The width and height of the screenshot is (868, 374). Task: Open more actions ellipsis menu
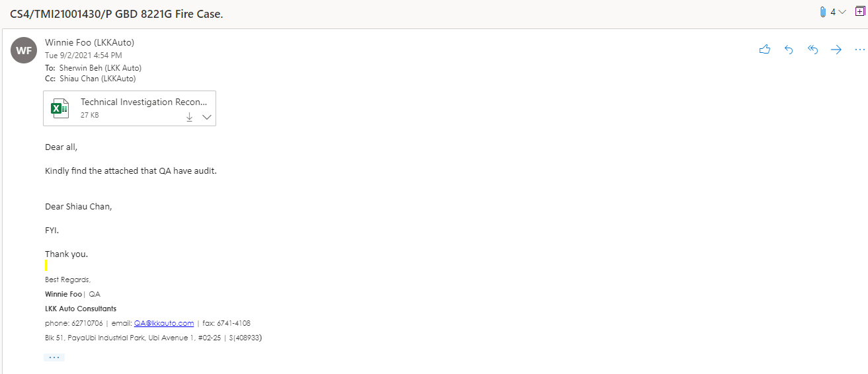(859, 50)
